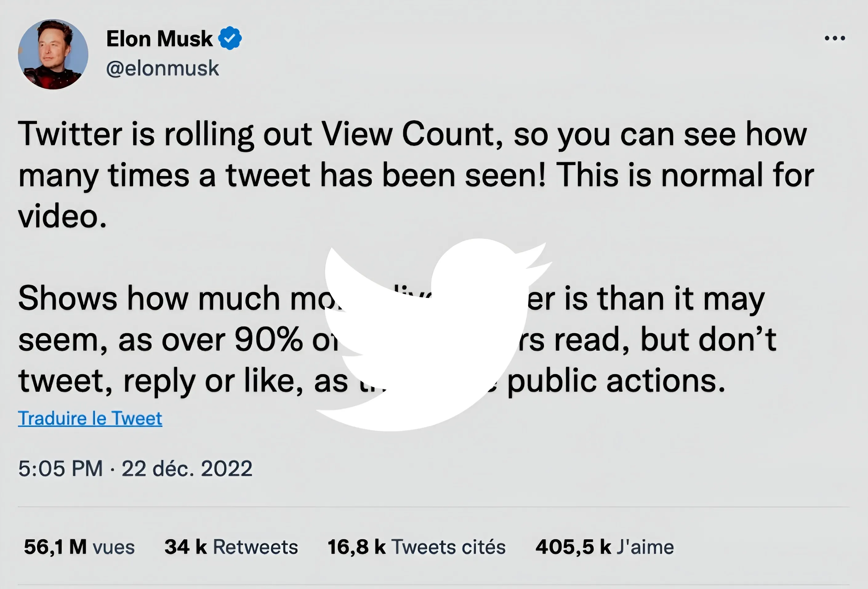Click the 22 déc. 2022 date
Screen dimensions: 868x589
pyautogui.click(x=187, y=468)
